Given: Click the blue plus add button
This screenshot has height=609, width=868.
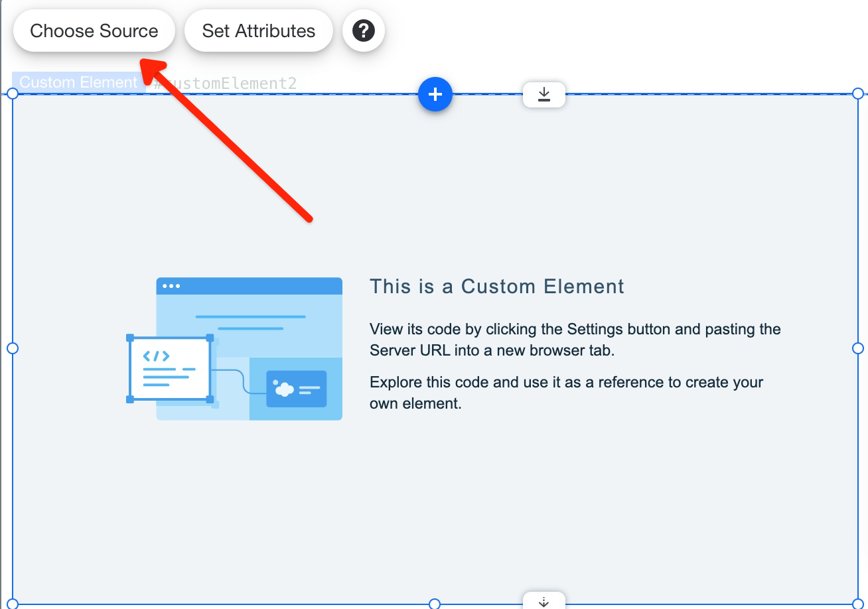Looking at the screenshot, I should click(435, 95).
